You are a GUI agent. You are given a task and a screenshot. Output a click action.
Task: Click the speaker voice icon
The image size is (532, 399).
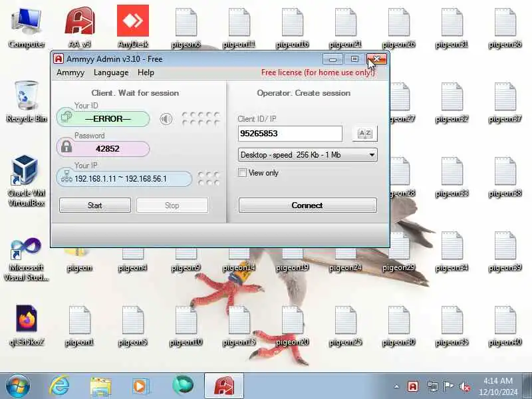(166, 119)
